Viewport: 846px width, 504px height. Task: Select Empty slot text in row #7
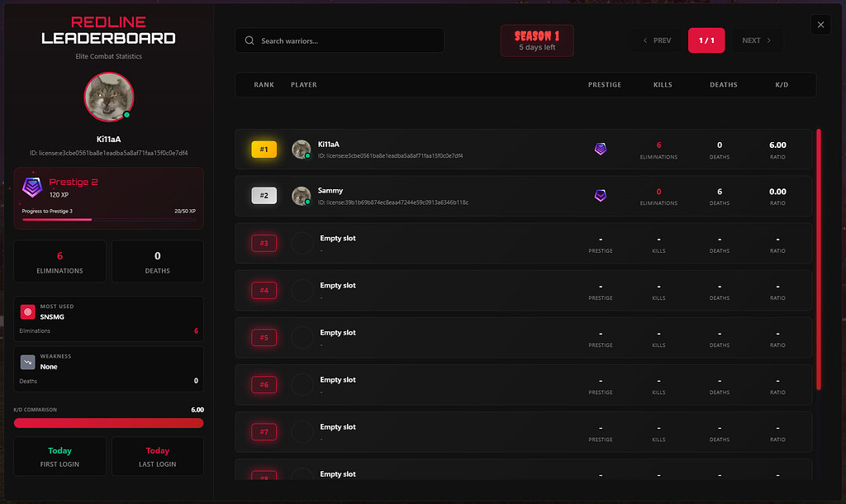[x=338, y=427]
